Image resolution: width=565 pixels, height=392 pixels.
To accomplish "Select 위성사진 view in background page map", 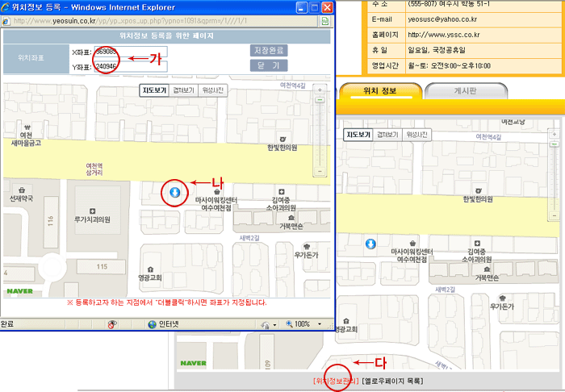I will tap(416, 135).
